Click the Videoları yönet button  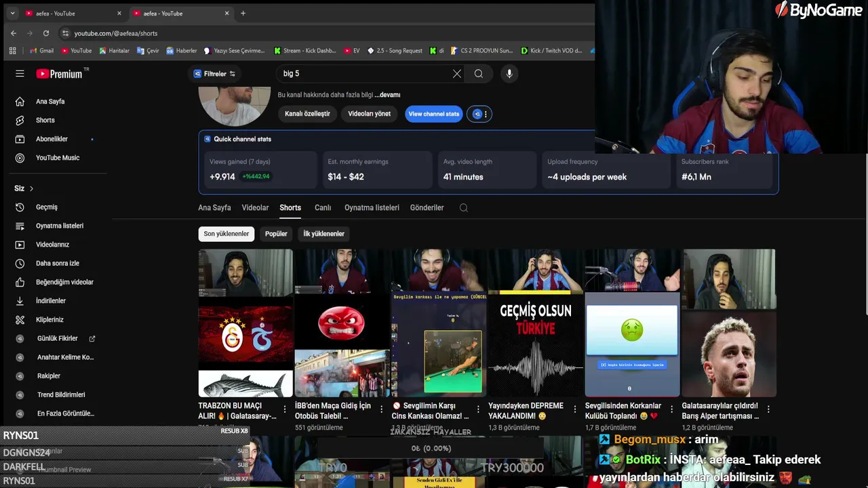point(369,114)
